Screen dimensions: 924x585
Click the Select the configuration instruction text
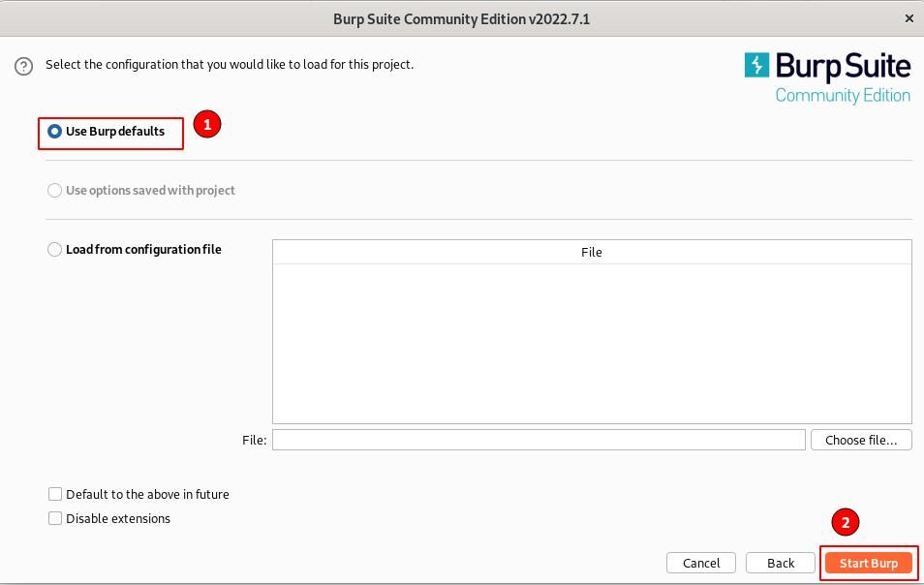230,65
